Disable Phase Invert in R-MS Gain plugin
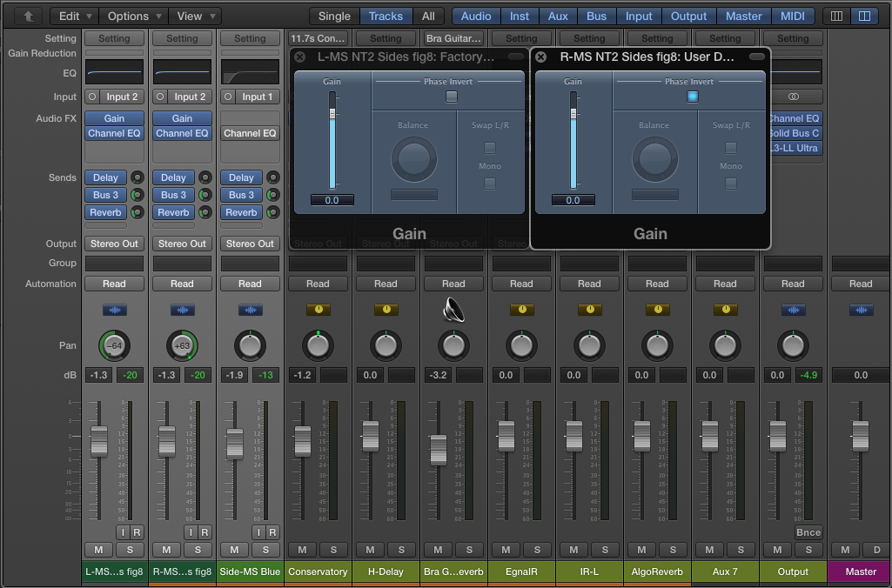The image size is (892, 588). [x=693, y=97]
